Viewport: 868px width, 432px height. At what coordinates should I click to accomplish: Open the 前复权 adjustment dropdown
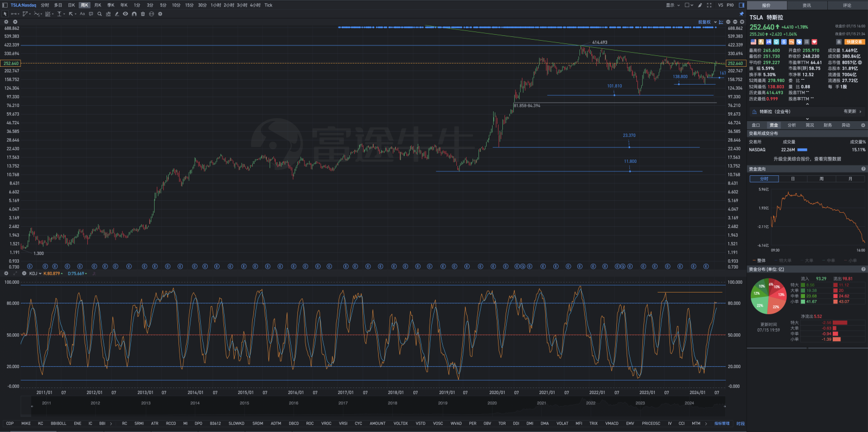[x=707, y=22]
